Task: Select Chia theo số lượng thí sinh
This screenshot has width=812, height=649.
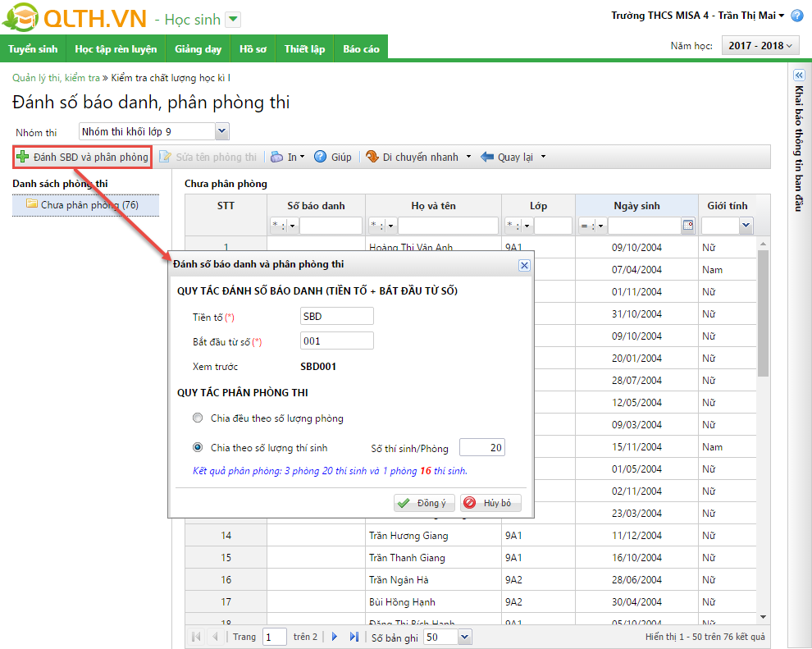Action: [x=198, y=447]
